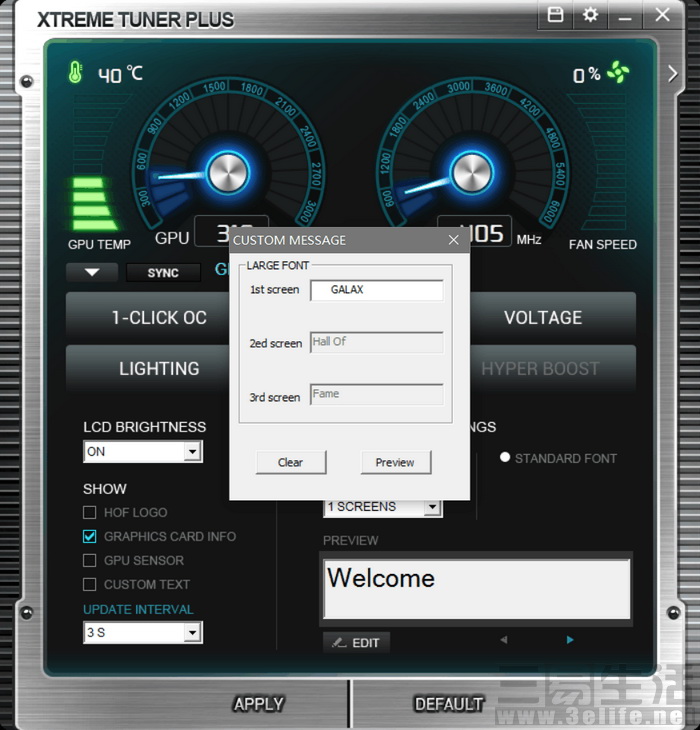Click the 0 % fan speed reading
This screenshot has height=730, width=700.
586,74
